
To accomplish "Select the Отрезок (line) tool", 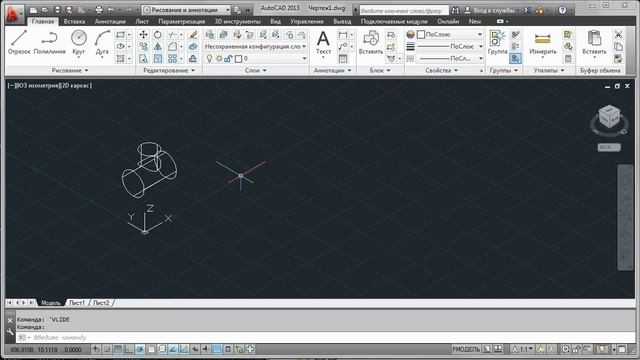I will pyautogui.click(x=19, y=42).
